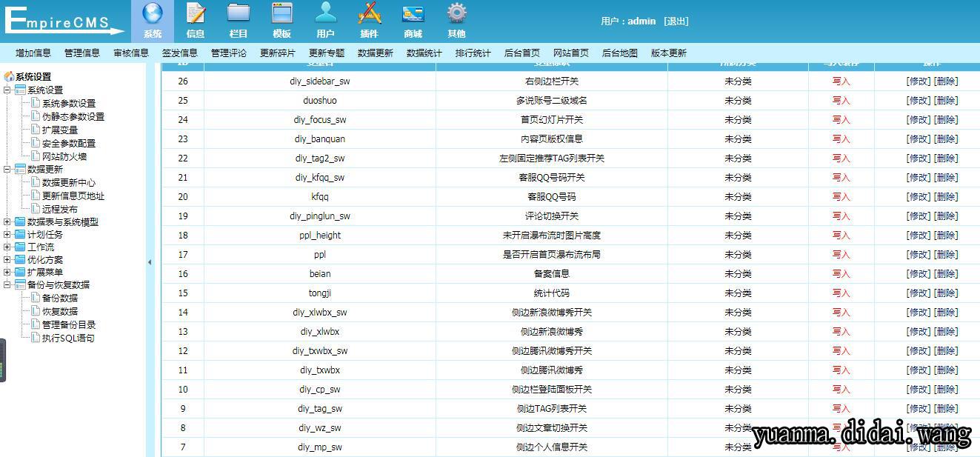Open the 插件 plugin icon
This screenshot has width=980, height=457.
pos(369,14)
